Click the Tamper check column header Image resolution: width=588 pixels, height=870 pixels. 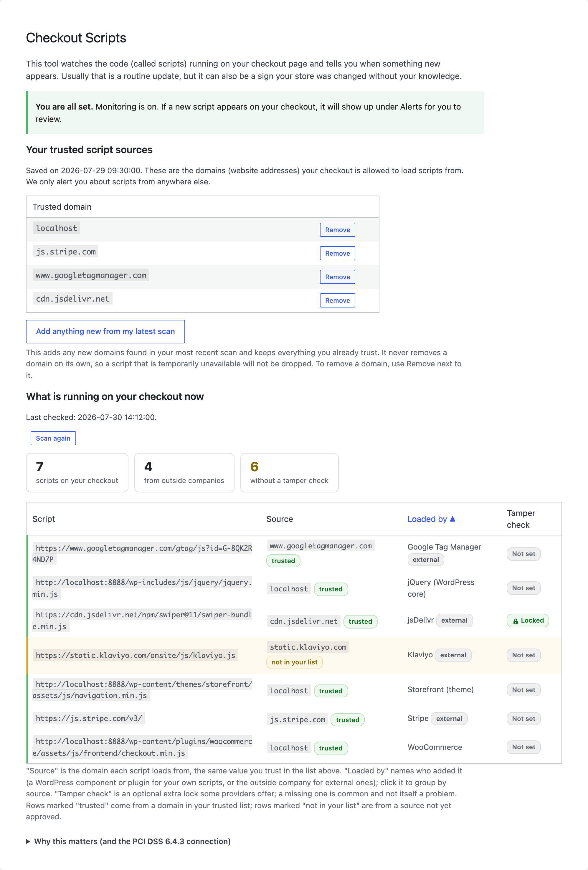pyautogui.click(x=521, y=519)
